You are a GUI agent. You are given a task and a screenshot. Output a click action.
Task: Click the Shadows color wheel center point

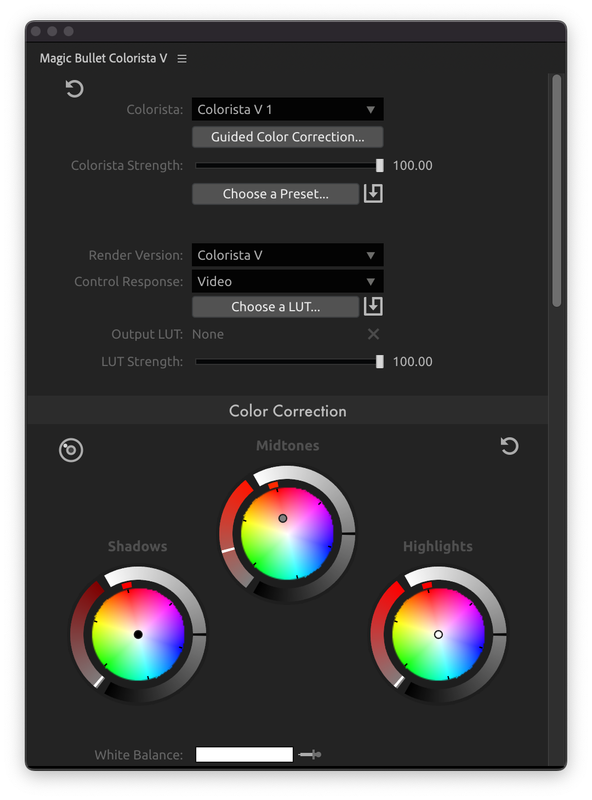[x=138, y=634]
